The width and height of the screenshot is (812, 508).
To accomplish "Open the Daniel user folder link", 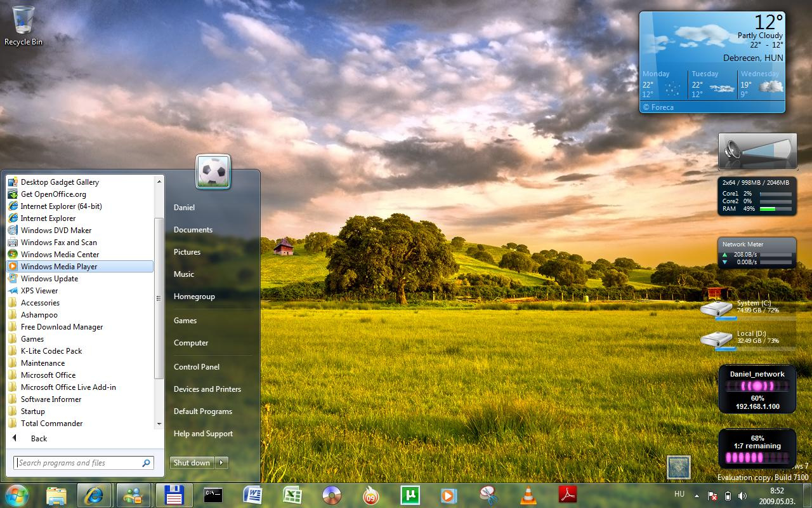I will (x=184, y=208).
